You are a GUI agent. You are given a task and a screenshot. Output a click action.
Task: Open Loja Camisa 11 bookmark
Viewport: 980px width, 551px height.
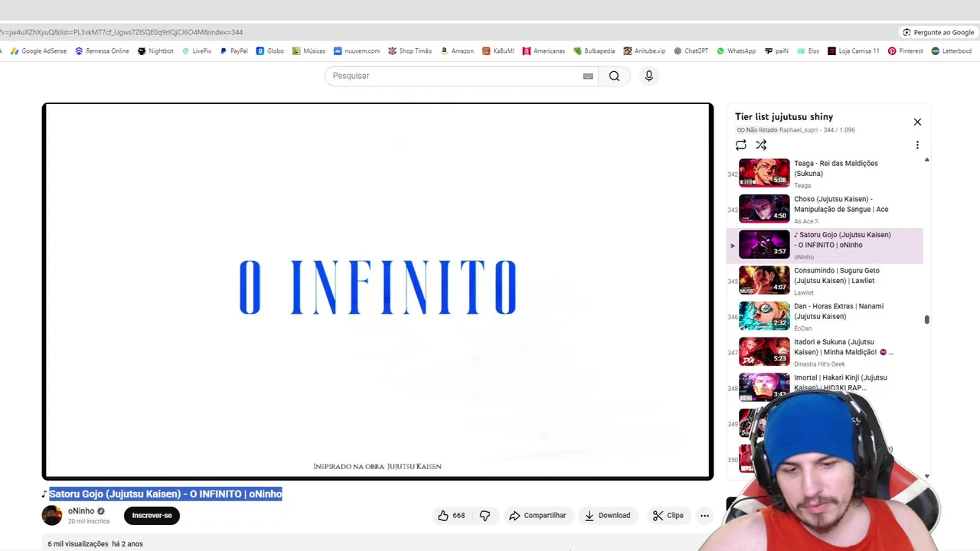pyautogui.click(x=854, y=51)
